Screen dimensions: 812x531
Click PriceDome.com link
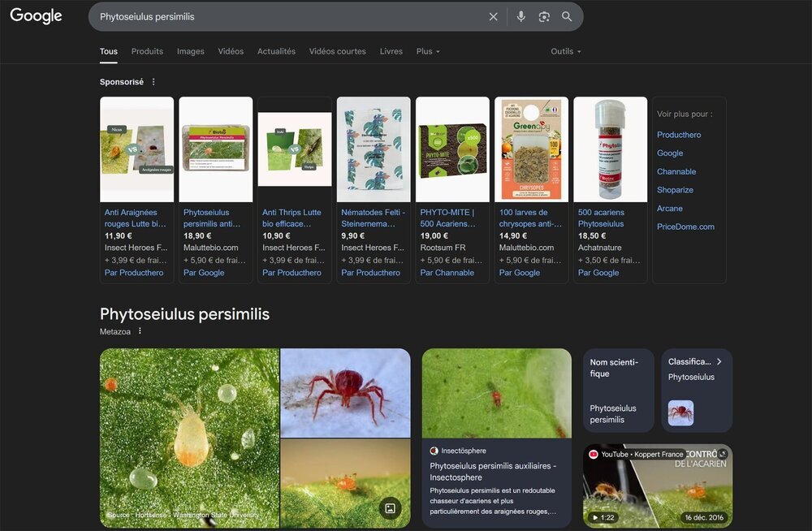click(x=685, y=227)
